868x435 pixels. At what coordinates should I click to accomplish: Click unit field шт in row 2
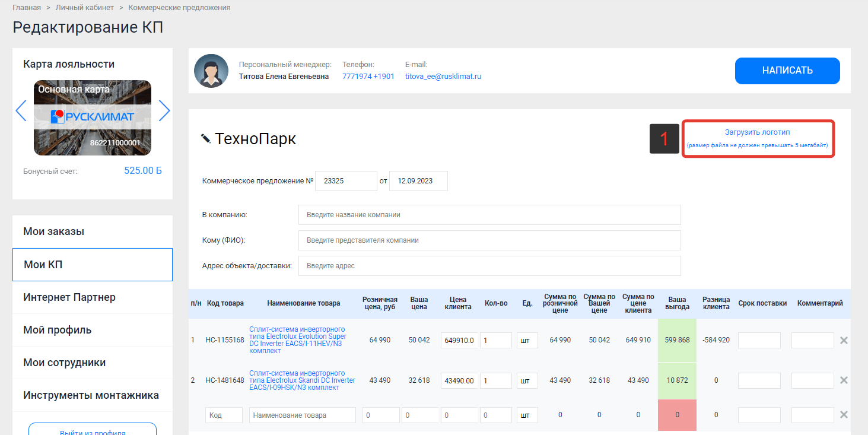527,380
